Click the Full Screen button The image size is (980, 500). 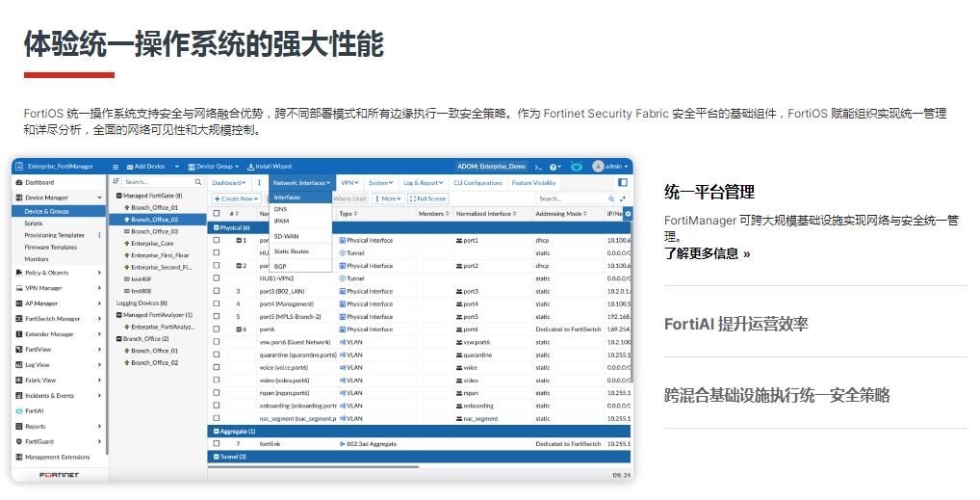427,198
